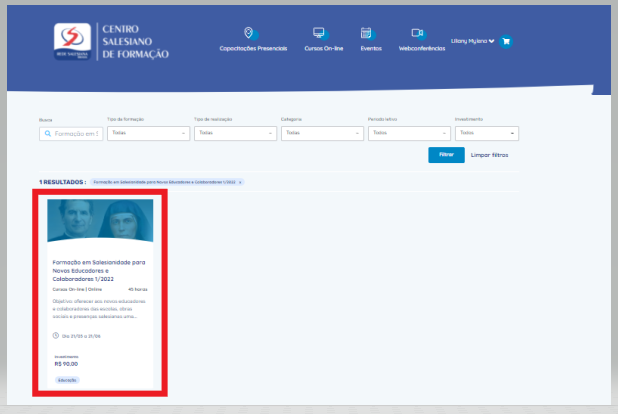Open the Período letivo dropdown
This screenshot has height=414, width=618.
tap(407, 133)
